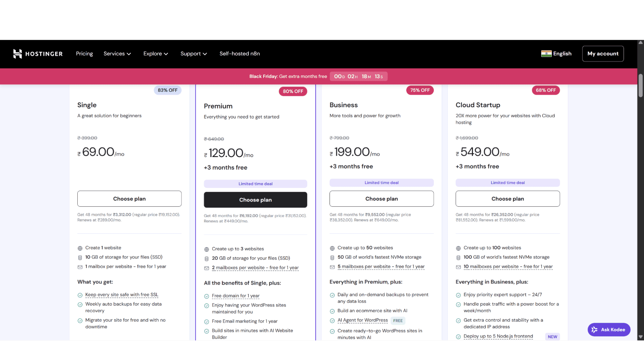Image resolution: width=644 pixels, height=362 pixels.
Task: Open My account
Action: (603, 54)
